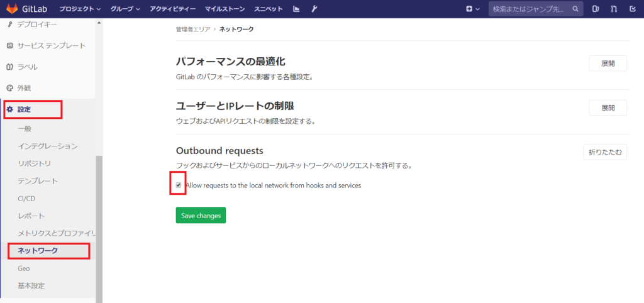644x303 pixels.
Task: Click ネットワーク breadcrumb text
Action: click(x=236, y=29)
